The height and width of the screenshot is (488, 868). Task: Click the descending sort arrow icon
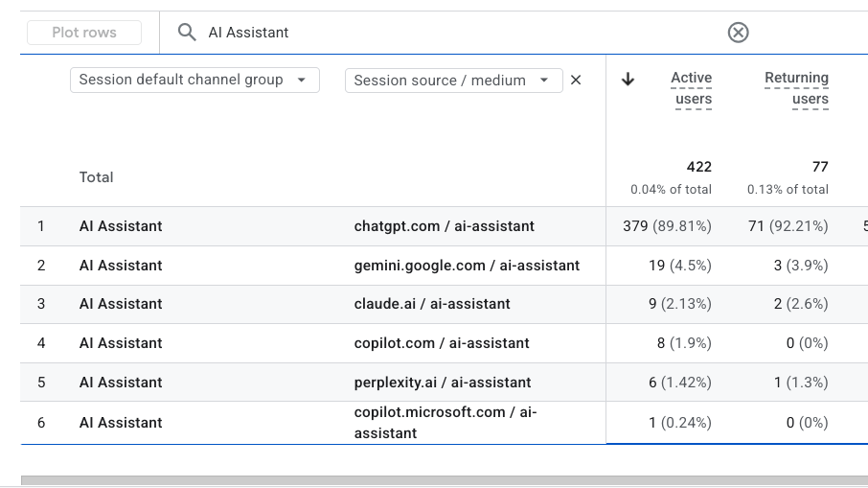(x=628, y=80)
